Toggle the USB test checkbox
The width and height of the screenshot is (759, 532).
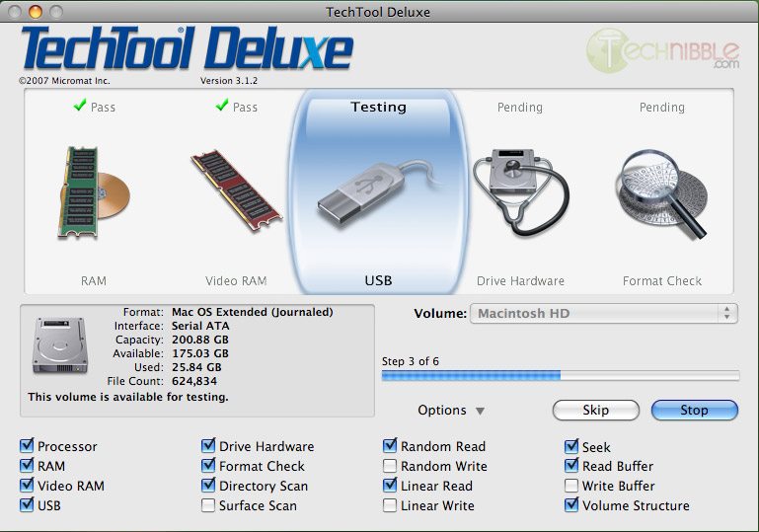27,505
